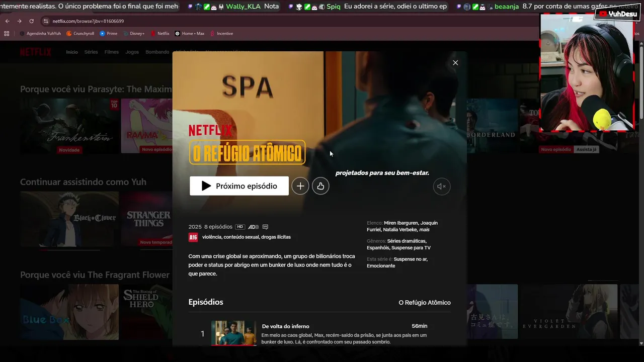The width and height of the screenshot is (644, 362).
Task: Add O Refúgio Atômico to My List
Action: tap(300, 186)
